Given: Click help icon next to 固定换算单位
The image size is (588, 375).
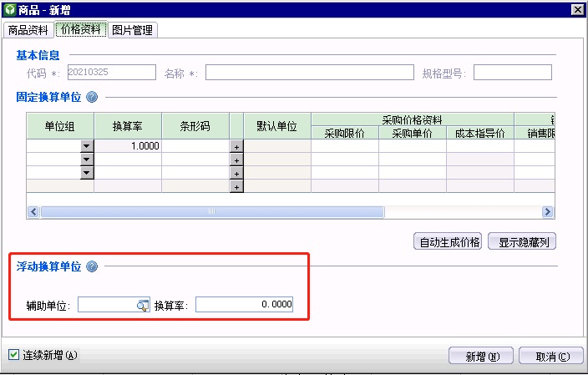Looking at the screenshot, I should point(92,97).
